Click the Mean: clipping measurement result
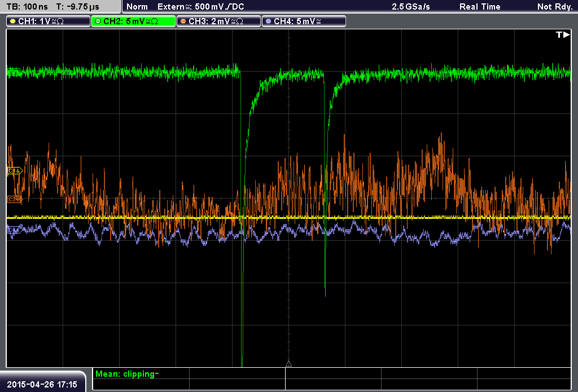The width and height of the screenshot is (578, 392). [x=127, y=374]
